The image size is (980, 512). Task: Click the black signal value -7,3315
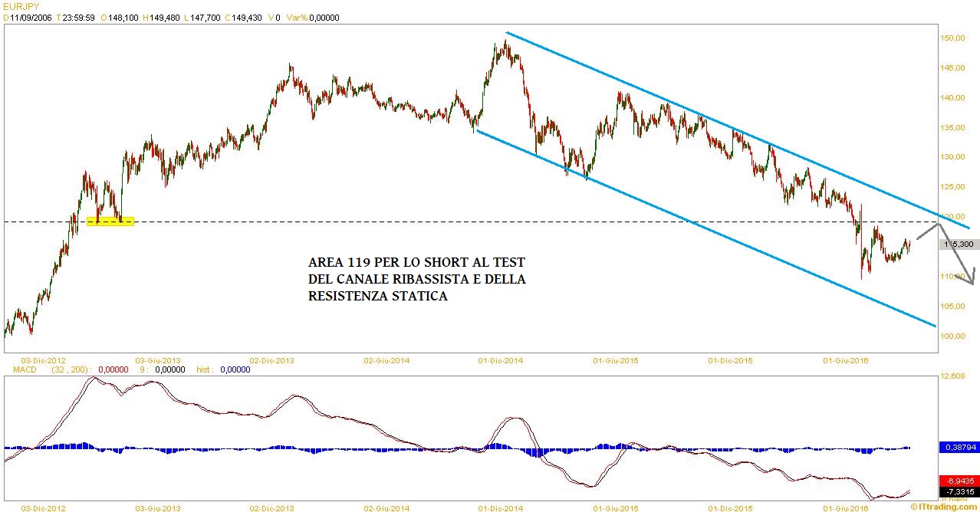click(x=959, y=491)
